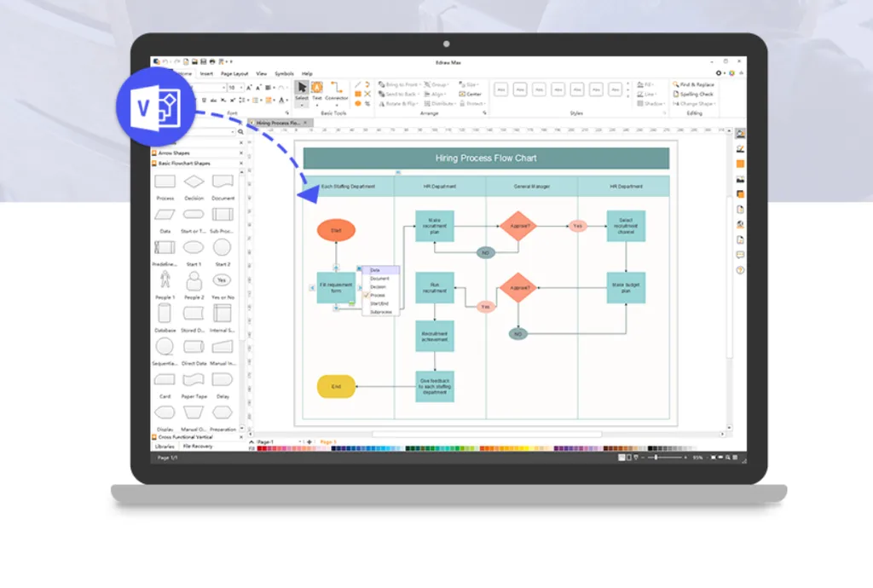Open the help icon in the right sidebar
This screenshot has width=873, height=588.
[x=740, y=270]
